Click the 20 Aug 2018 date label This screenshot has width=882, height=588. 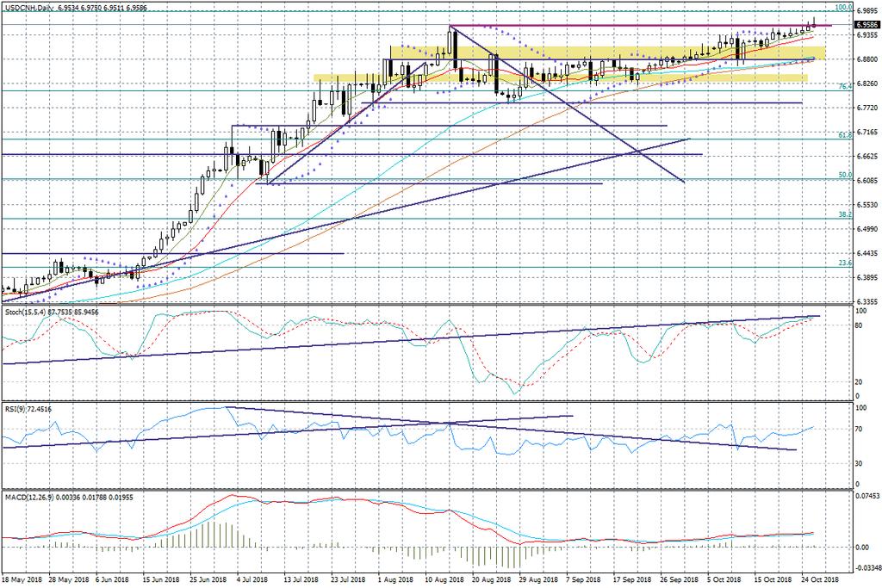(491, 579)
